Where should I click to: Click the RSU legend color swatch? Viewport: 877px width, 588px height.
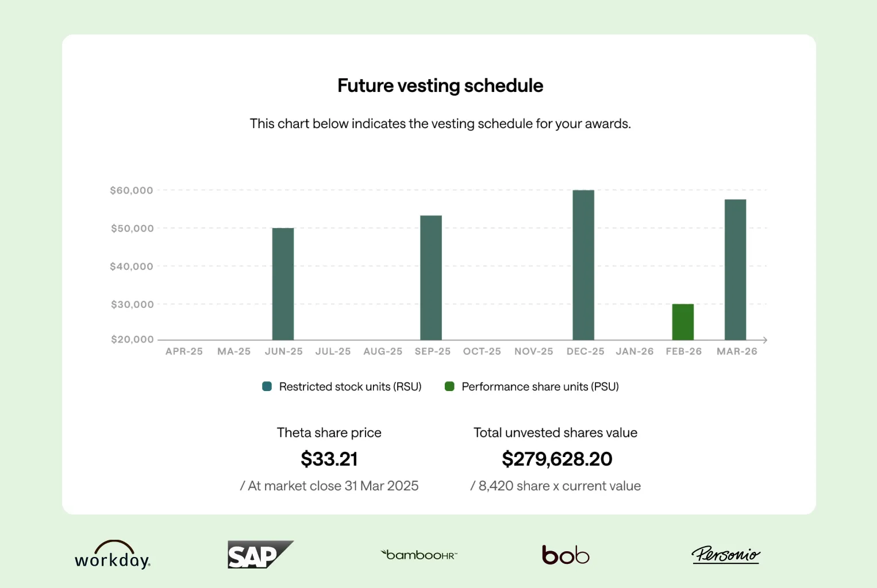pyautogui.click(x=267, y=386)
